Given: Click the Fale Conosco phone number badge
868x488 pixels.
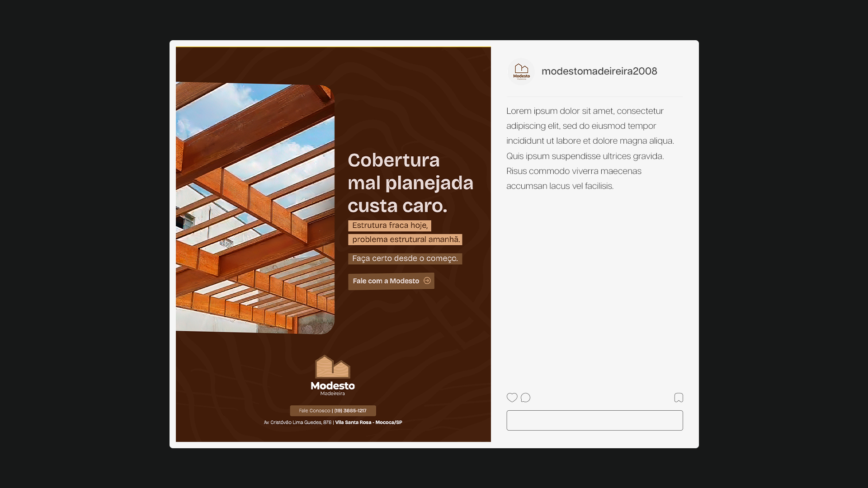Looking at the screenshot, I should pyautogui.click(x=333, y=411).
